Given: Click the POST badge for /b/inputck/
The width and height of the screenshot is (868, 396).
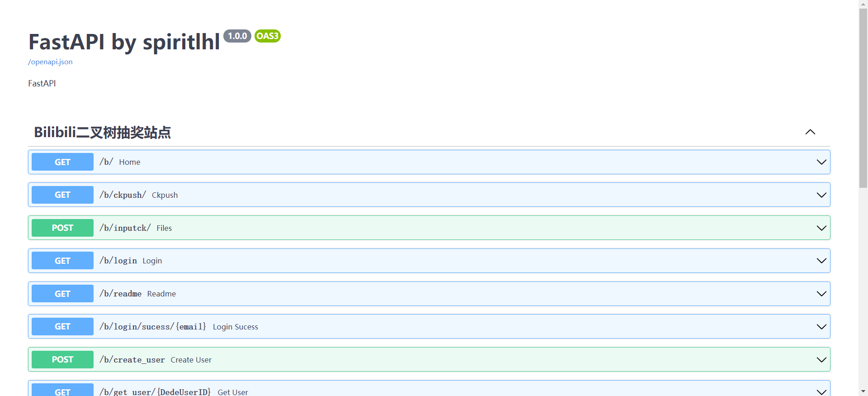Looking at the screenshot, I should pyautogui.click(x=62, y=228).
